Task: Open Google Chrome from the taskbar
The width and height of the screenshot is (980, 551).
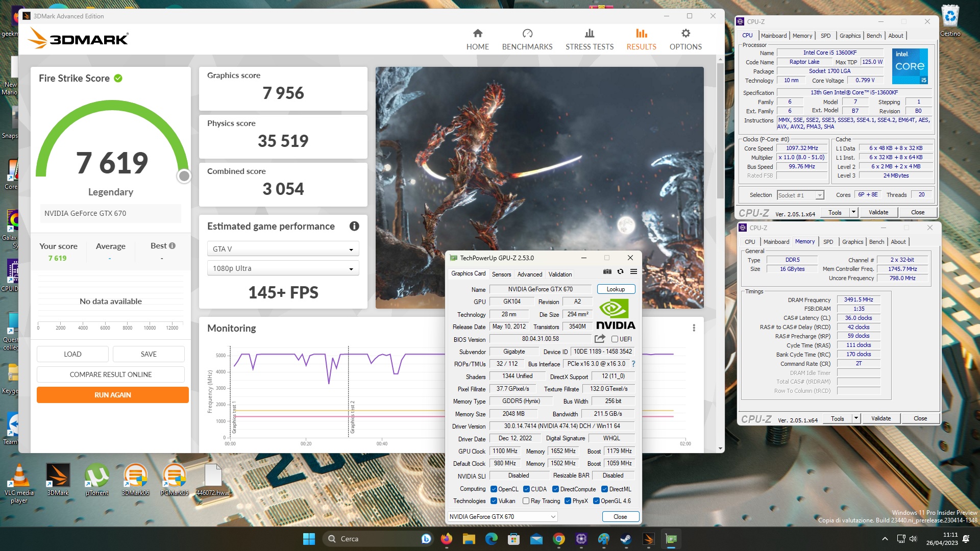Action: pyautogui.click(x=559, y=539)
